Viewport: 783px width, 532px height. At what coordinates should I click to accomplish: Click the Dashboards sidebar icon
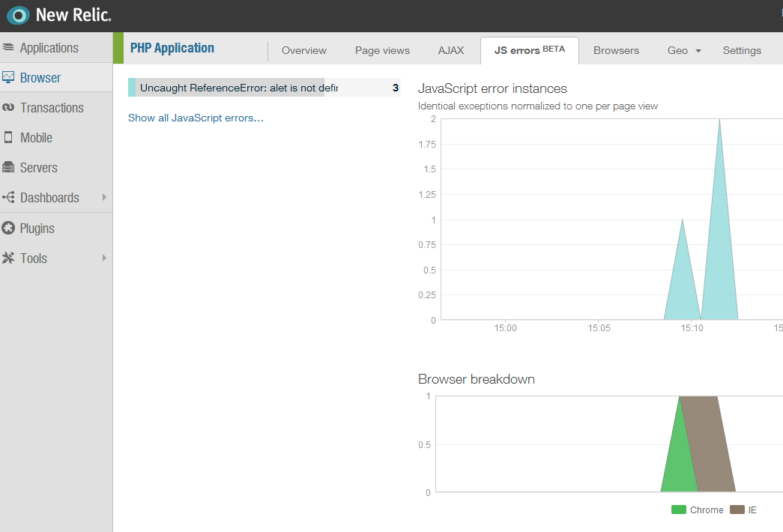coord(9,198)
